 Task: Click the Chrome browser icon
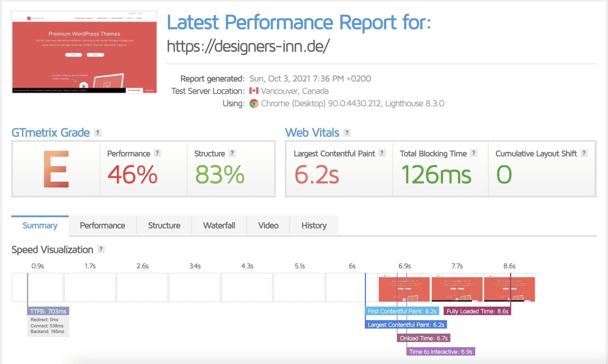click(254, 104)
